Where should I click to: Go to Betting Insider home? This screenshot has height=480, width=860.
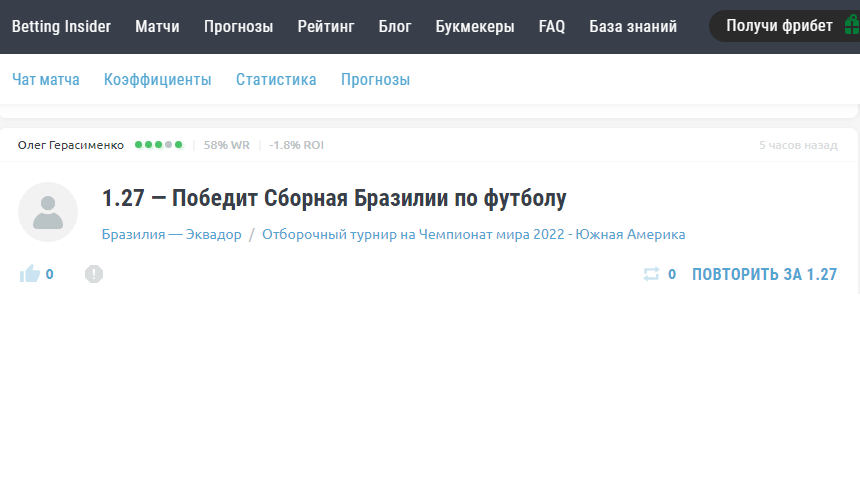[x=61, y=26]
